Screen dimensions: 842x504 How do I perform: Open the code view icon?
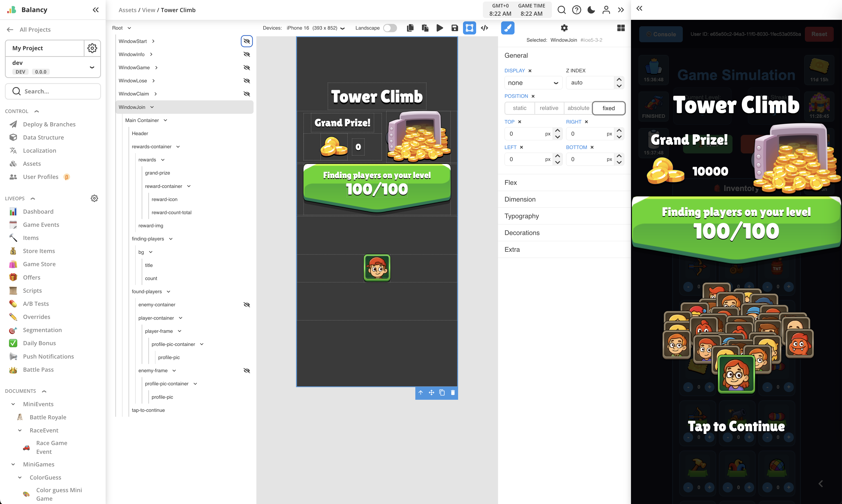tap(484, 28)
